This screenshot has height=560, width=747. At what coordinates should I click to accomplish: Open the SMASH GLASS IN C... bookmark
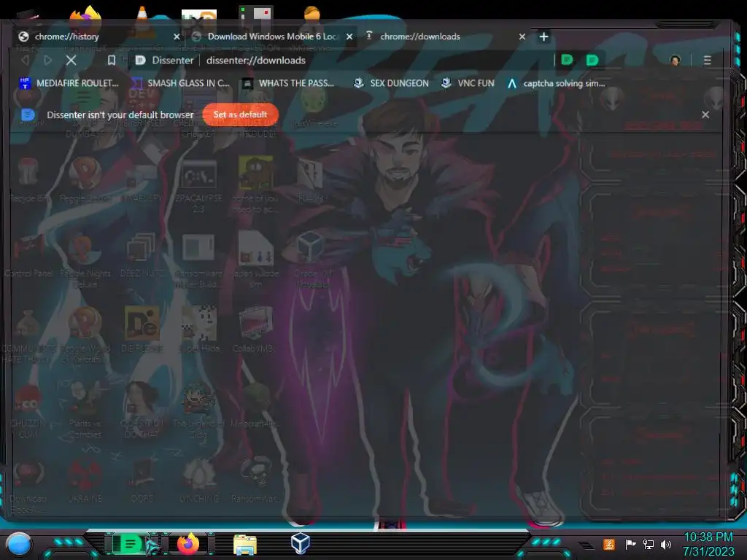coord(180,83)
